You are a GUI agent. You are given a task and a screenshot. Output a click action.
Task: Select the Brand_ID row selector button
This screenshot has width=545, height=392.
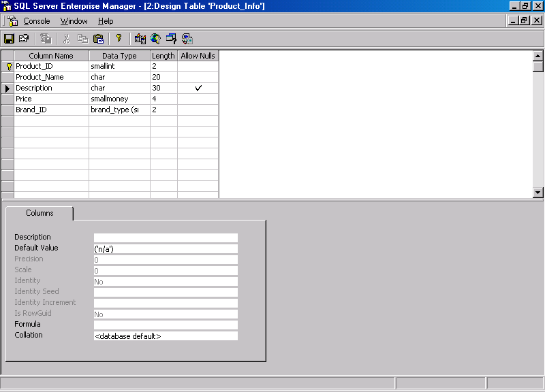coord(7,110)
